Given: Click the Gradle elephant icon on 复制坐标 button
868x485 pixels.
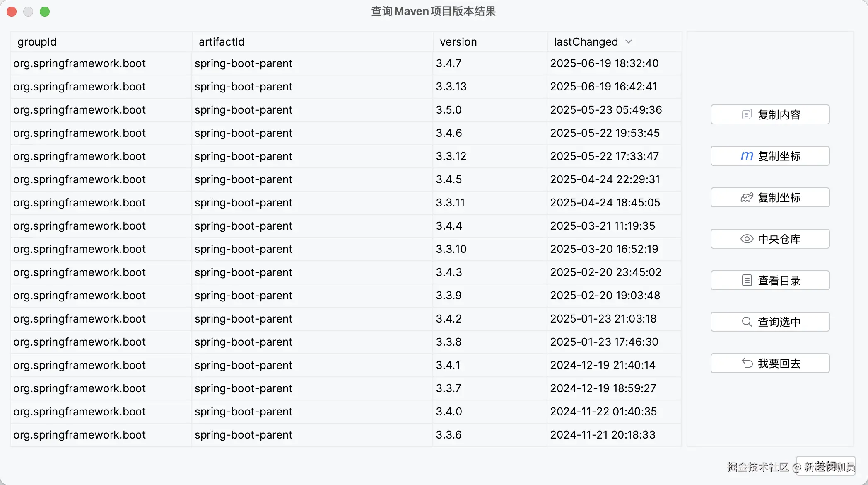Looking at the screenshot, I should click(747, 197).
